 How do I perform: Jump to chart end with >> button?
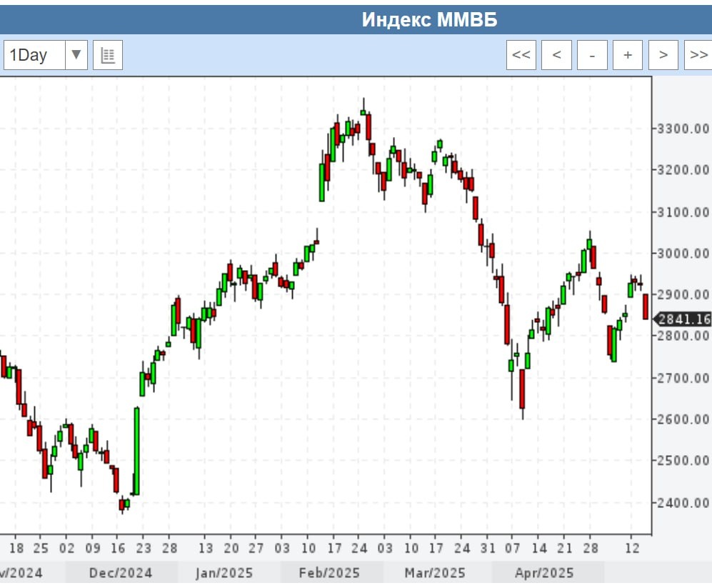click(698, 55)
